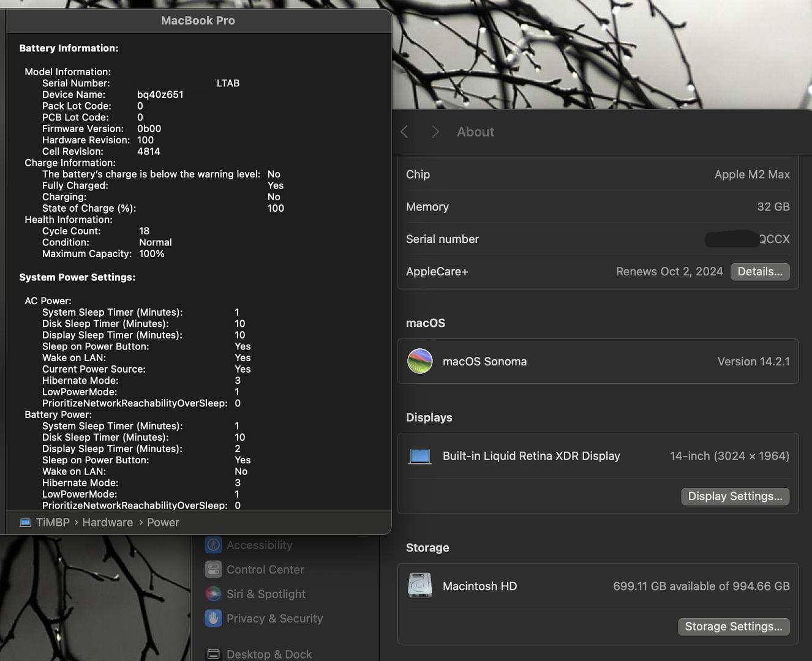Click the Siri & Spotlight icon
The width and height of the screenshot is (812, 661).
pyautogui.click(x=213, y=594)
